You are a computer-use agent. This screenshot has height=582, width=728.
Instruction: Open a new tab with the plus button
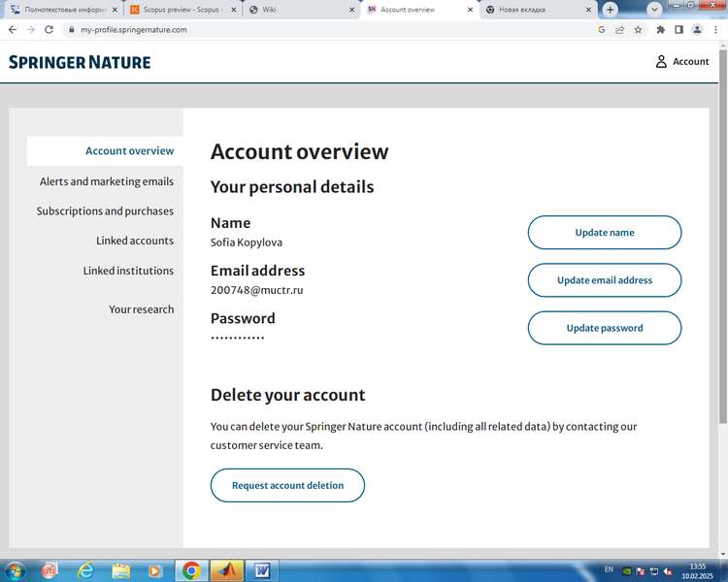point(611,9)
